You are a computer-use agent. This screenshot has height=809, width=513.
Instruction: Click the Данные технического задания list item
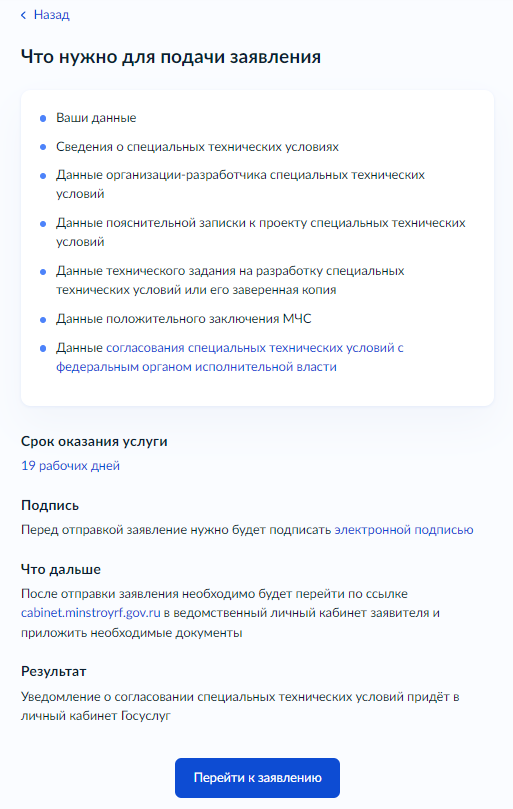(x=230, y=280)
